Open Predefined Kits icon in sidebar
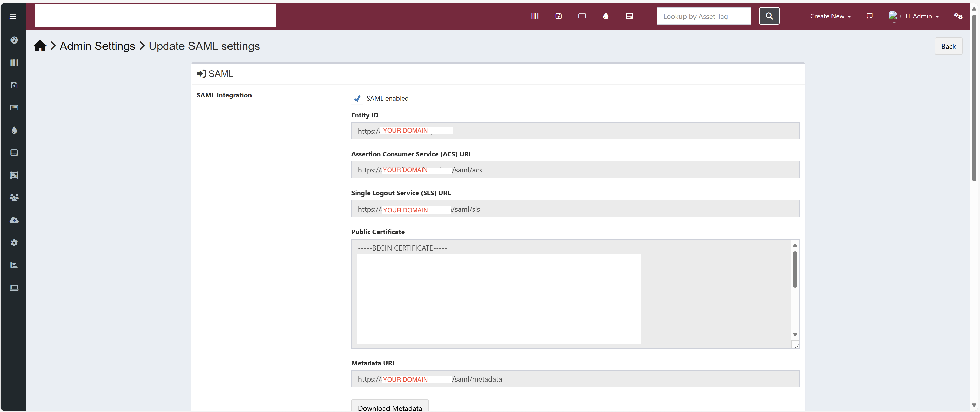This screenshot has height=412, width=980. 14,175
